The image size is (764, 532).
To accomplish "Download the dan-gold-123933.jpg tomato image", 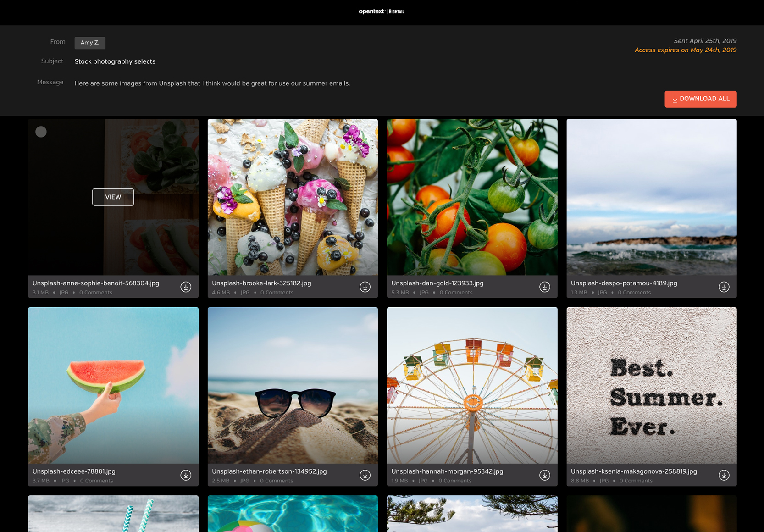I will (544, 287).
